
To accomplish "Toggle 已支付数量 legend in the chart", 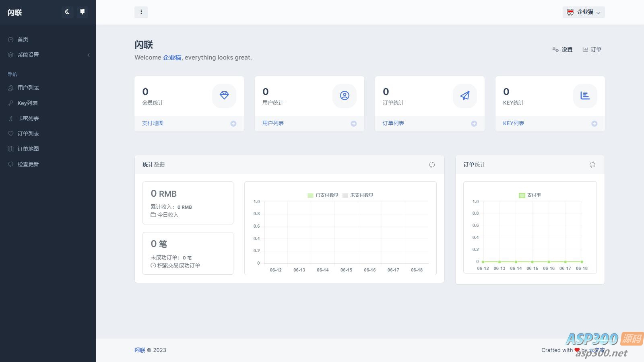I will [x=323, y=195].
